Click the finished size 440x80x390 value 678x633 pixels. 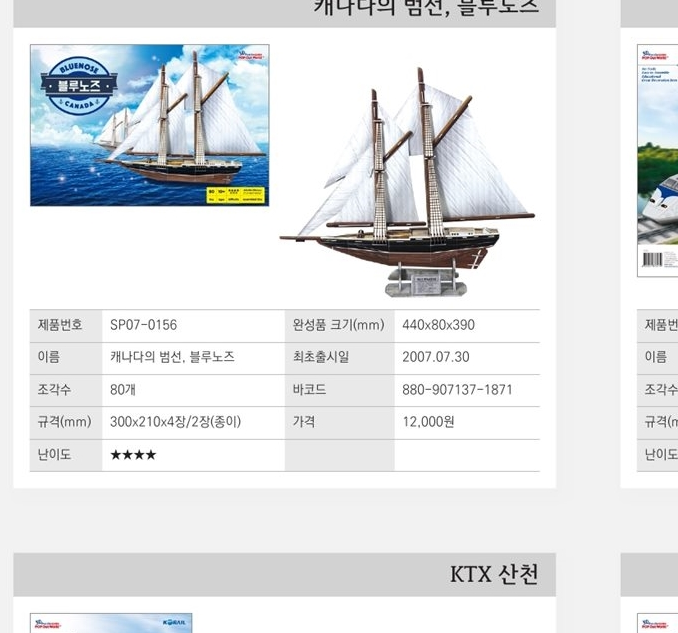pos(438,325)
